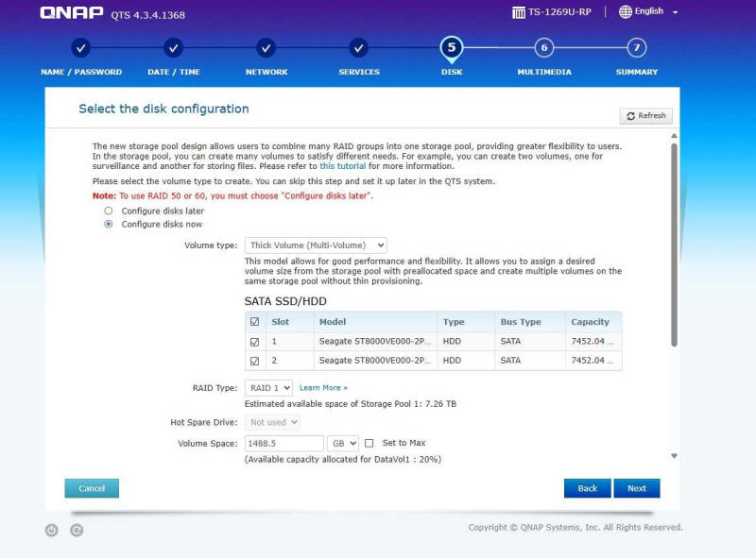Click the 'SATA SSD/HDD' heading
756x558 pixels.
[285, 301]
